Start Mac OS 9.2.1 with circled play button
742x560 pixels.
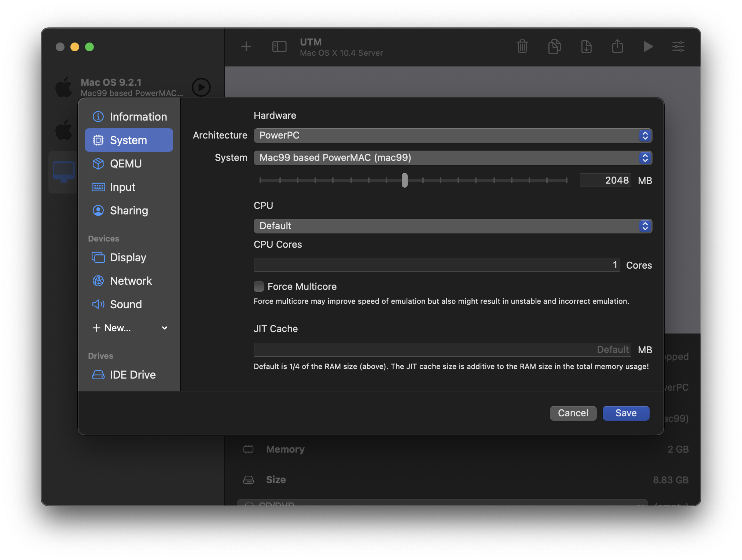tap(201, 87)
